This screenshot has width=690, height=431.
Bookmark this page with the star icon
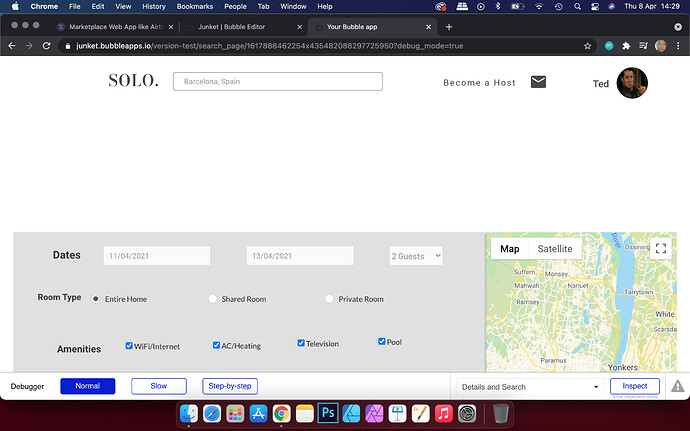(587, 46)
